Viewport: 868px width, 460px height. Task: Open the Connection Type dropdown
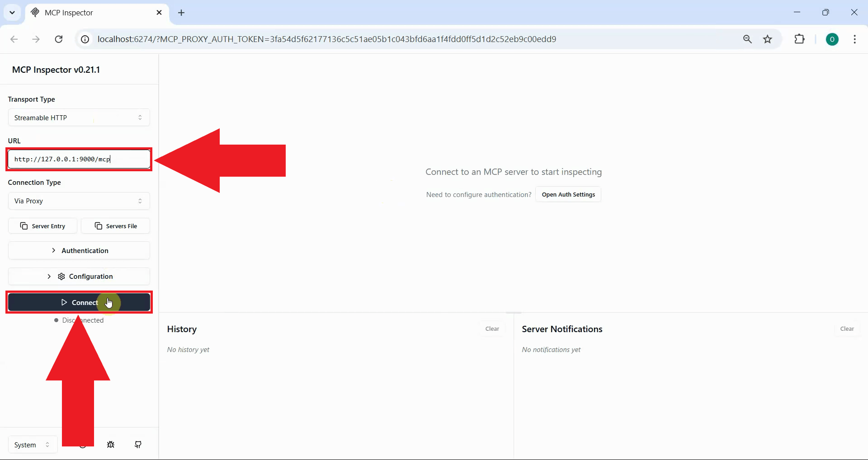79,201
